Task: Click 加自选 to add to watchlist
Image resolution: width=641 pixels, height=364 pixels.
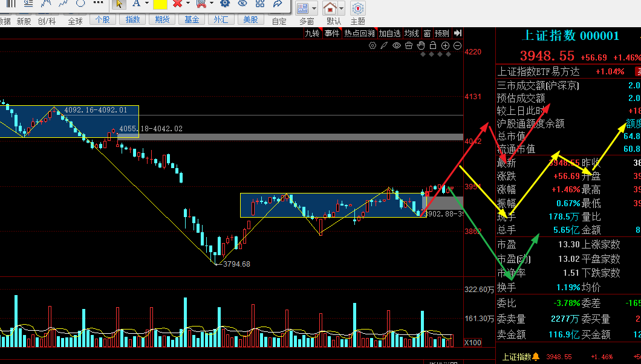Action: pos(389,33)
